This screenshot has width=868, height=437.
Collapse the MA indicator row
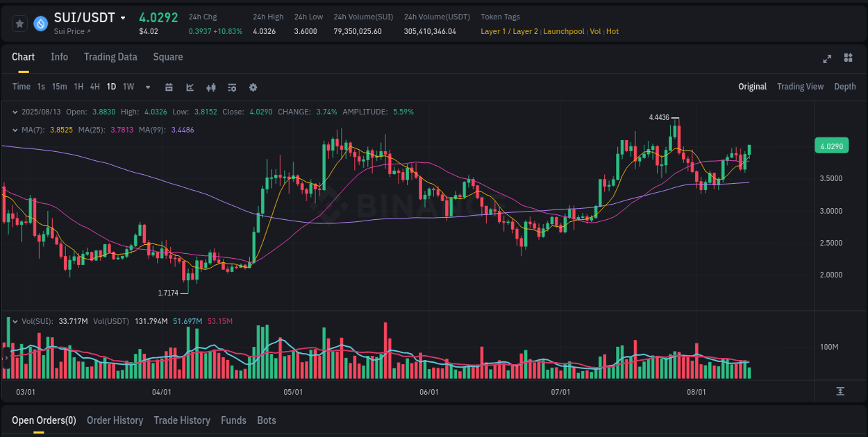[15, 130]
